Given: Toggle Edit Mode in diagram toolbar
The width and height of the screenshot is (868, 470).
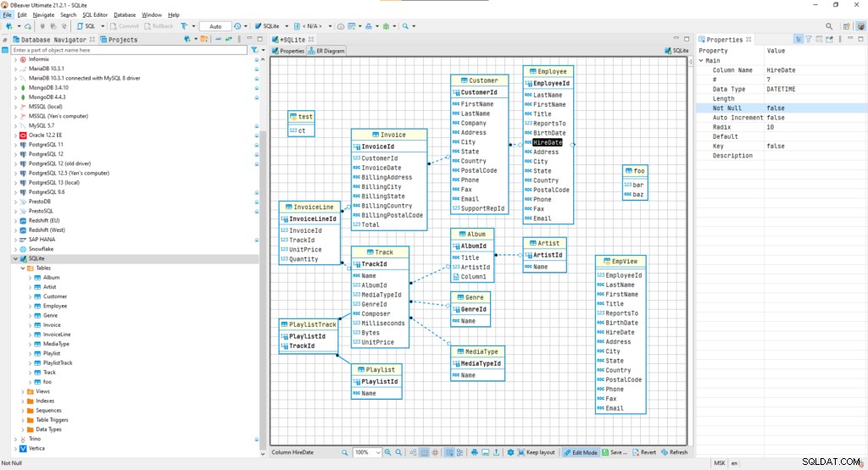Looking at the screenshot, I should 581,452.
